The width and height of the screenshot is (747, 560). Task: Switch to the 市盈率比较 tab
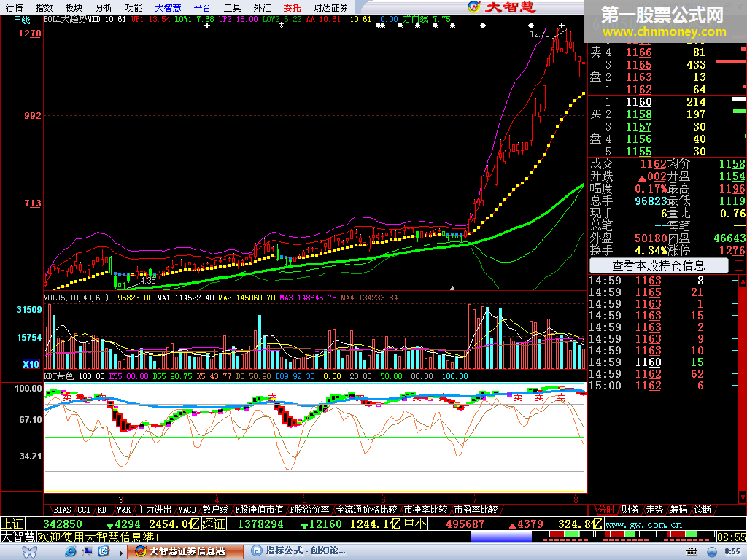click(x=476, y=510)
